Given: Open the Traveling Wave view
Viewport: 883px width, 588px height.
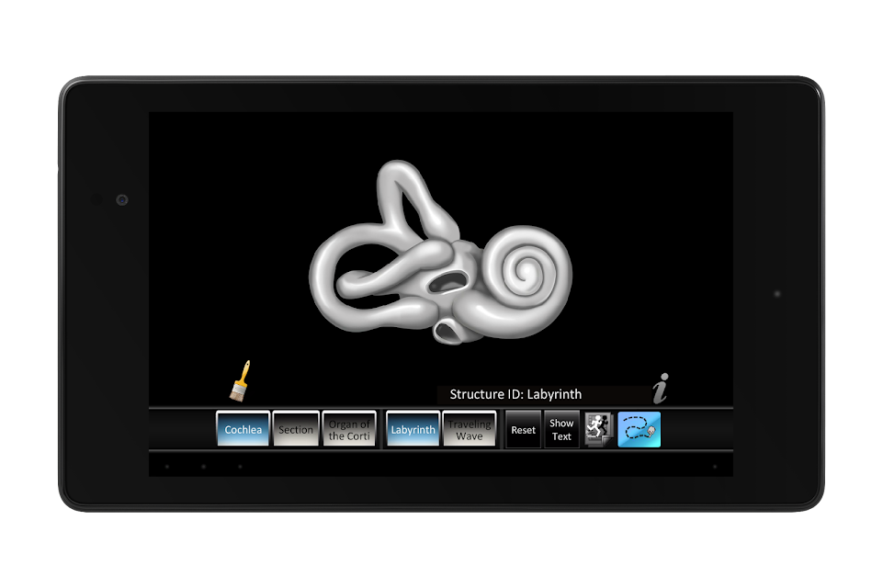Looking at the screenshot, I should tap(470, 429).
